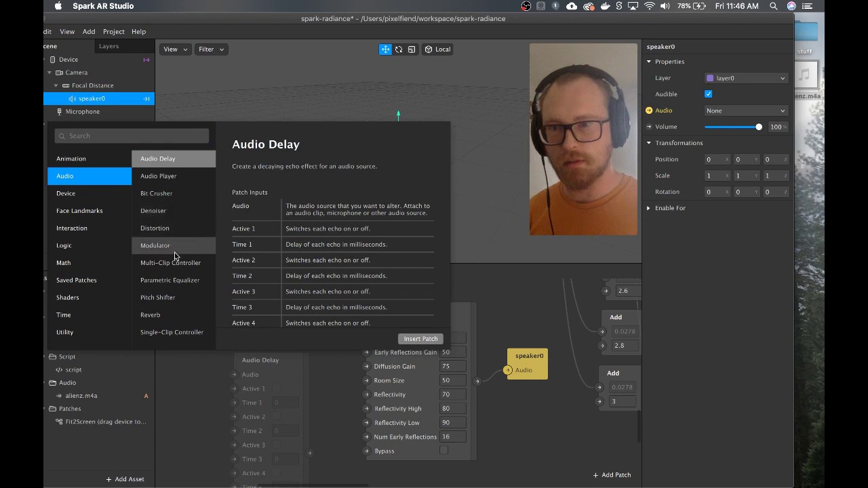Select the Scale manipulator tool
This screenshot has width=868, height=488.
[x=412, y=49]
